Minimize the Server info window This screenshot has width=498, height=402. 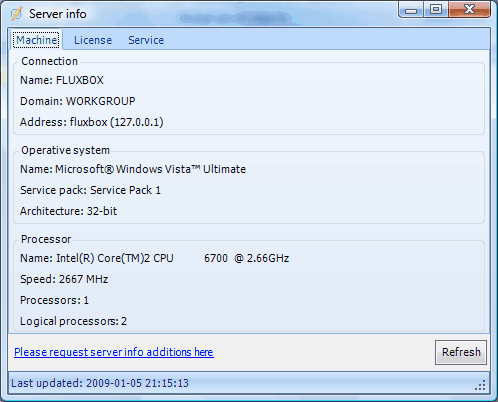411,10
